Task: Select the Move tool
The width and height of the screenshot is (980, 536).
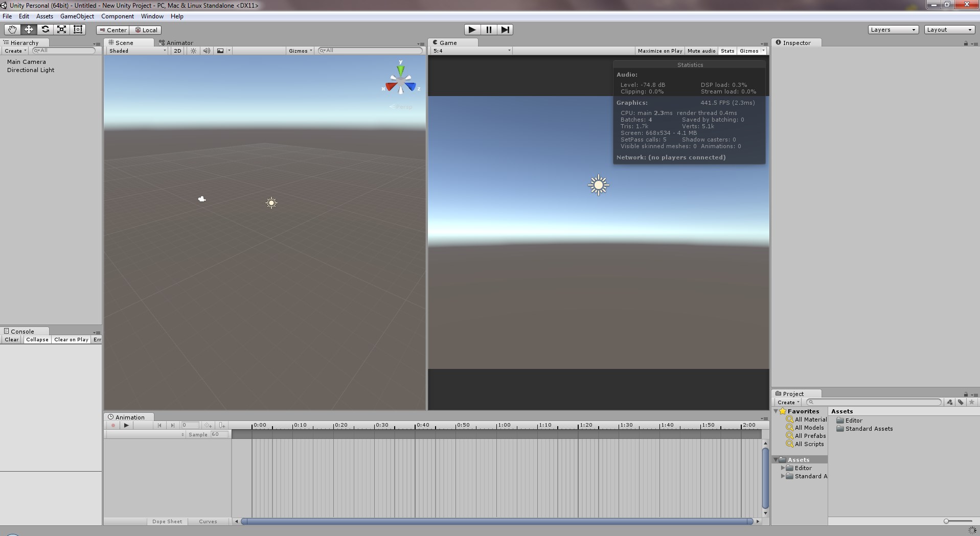Action: point(29,30)
